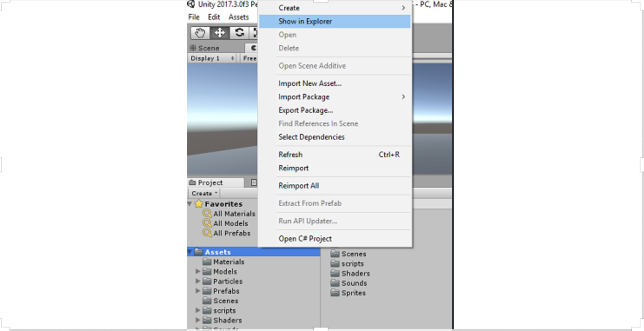Choose Reimport All
Image resolution: width=644 pixels, height=331 pixels.
[335, 186]
